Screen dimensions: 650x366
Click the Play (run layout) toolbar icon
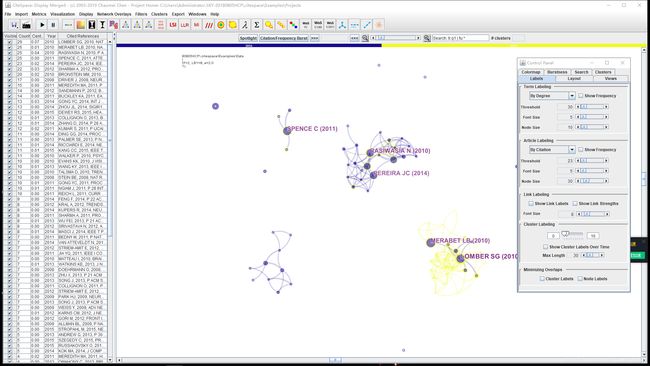point(42,25)
